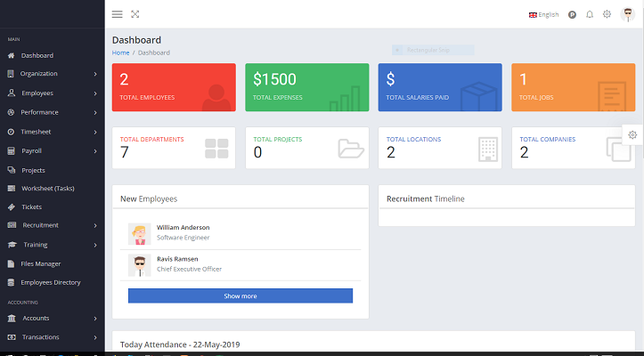Click the Total Expenses green card
644x356 pixels.
306,87
